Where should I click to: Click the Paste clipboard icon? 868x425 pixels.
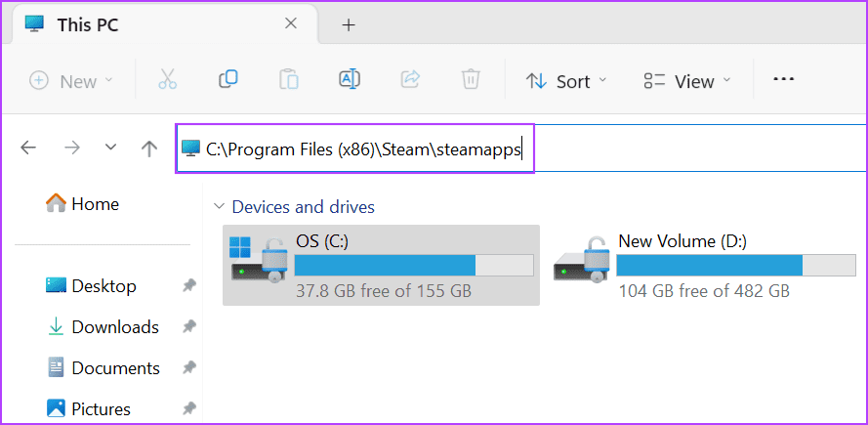pos(288,80)
